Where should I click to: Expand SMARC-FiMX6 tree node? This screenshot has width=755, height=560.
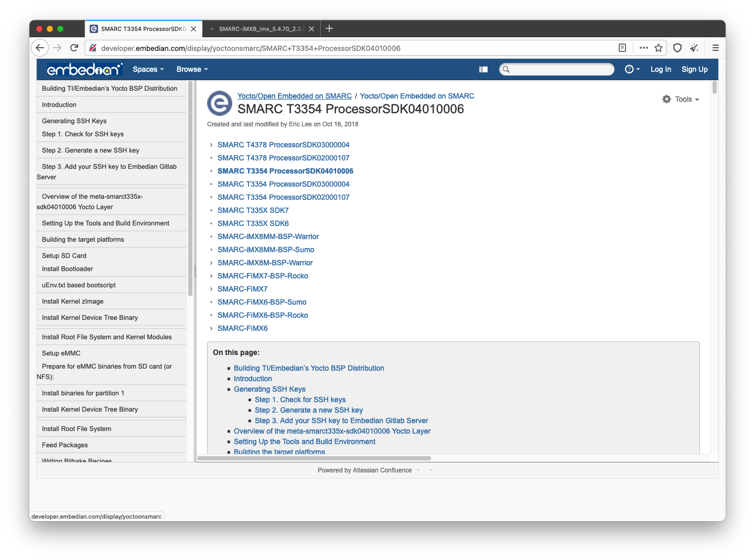point(211,328)
